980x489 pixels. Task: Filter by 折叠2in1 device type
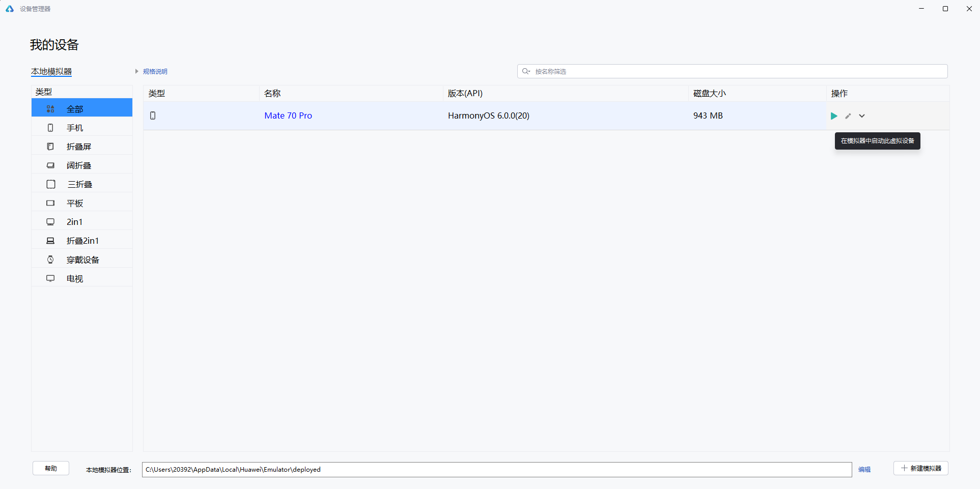click(82, 241)
